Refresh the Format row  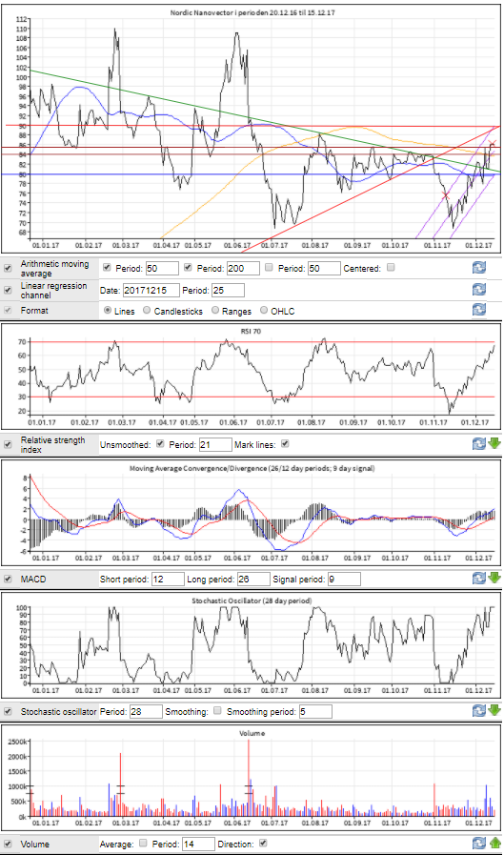point(478,309)
